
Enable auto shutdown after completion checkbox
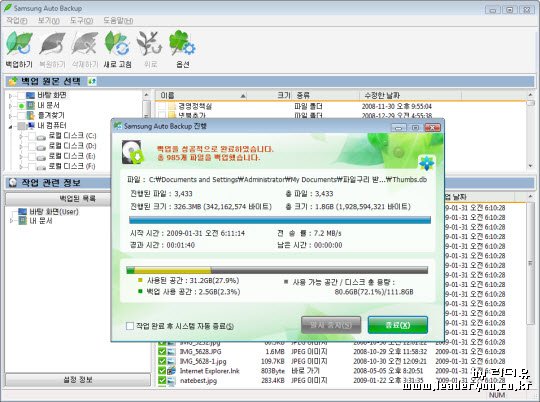130,326
